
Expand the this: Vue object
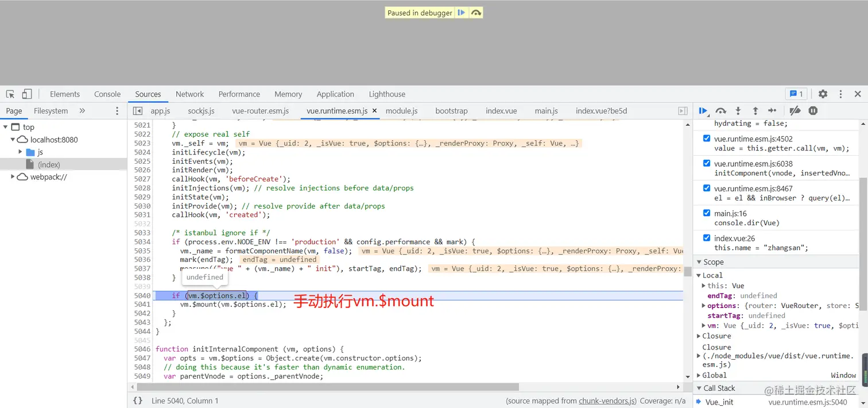click(x=704, y=286)
